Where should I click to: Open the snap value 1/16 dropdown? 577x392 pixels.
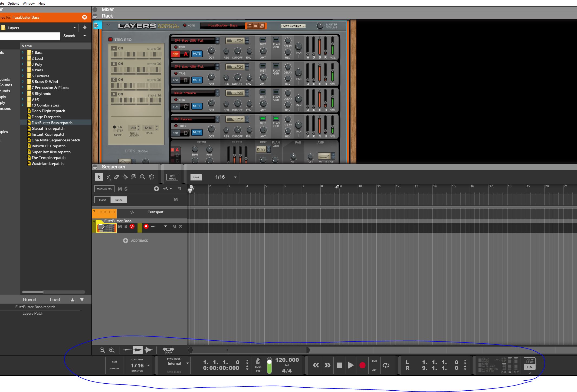tap(235, 177)
